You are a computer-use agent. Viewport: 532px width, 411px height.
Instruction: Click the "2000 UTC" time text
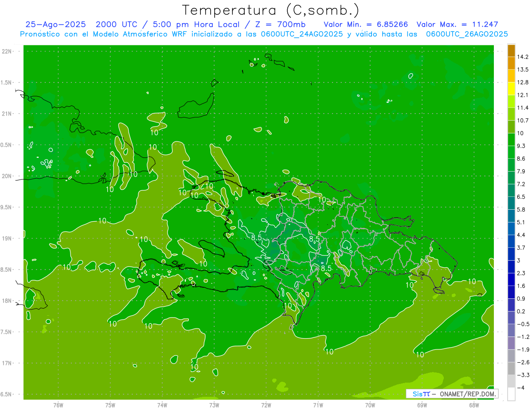[117, 25]
